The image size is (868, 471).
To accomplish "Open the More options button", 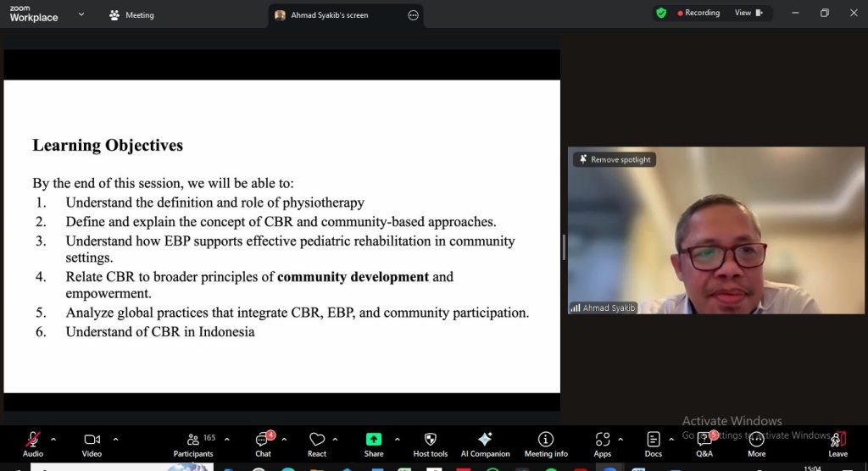I will click(x=756, y=443).
